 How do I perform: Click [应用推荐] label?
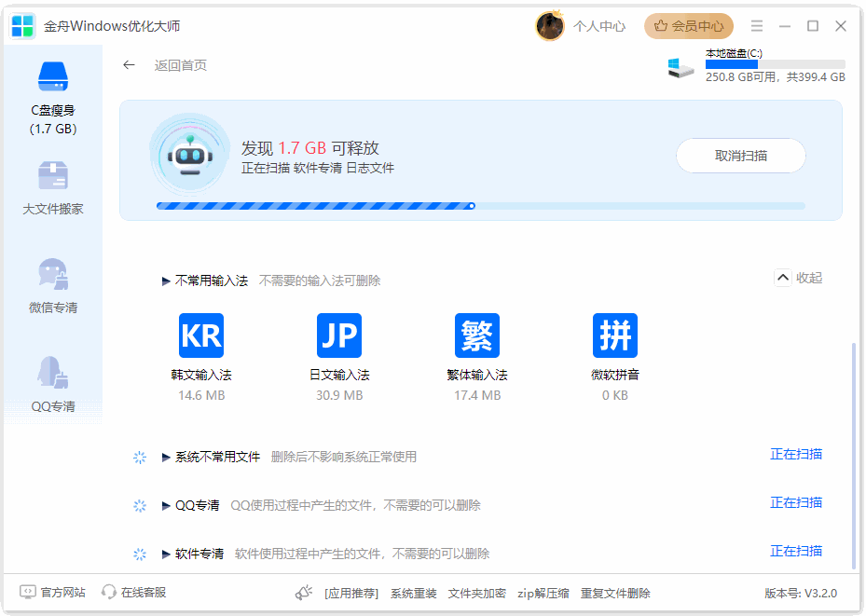click(351, 594)
